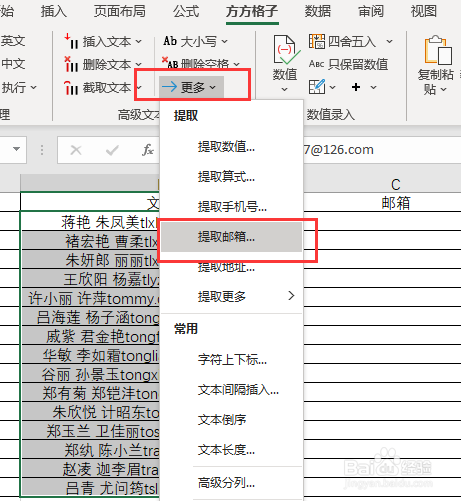Viewport: 461px width, 501px height.
Task: Open the 数据 tab
Action: click(x=318, y=12)
